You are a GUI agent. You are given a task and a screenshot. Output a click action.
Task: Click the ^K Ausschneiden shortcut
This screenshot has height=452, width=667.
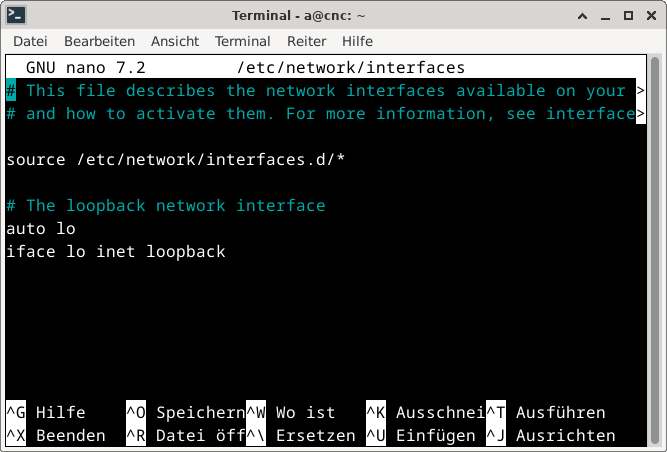[426, 412]
